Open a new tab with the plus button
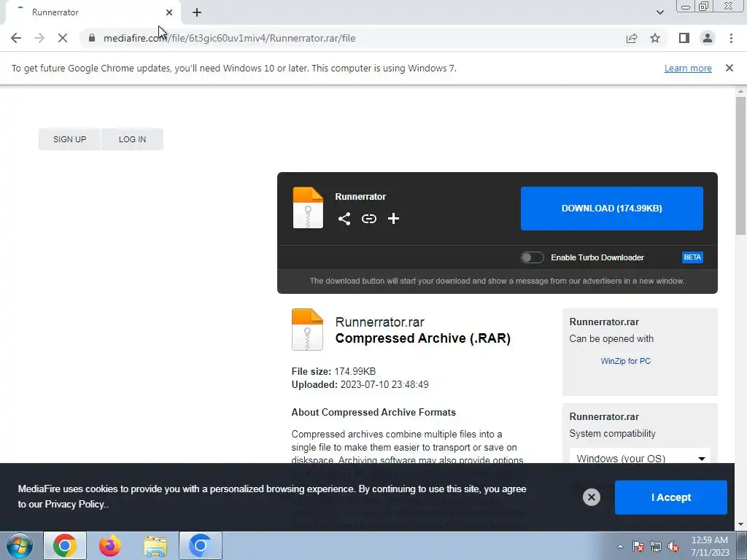Image resolution: width=747 pixels, height=560 pixels. tap(197, 12)
